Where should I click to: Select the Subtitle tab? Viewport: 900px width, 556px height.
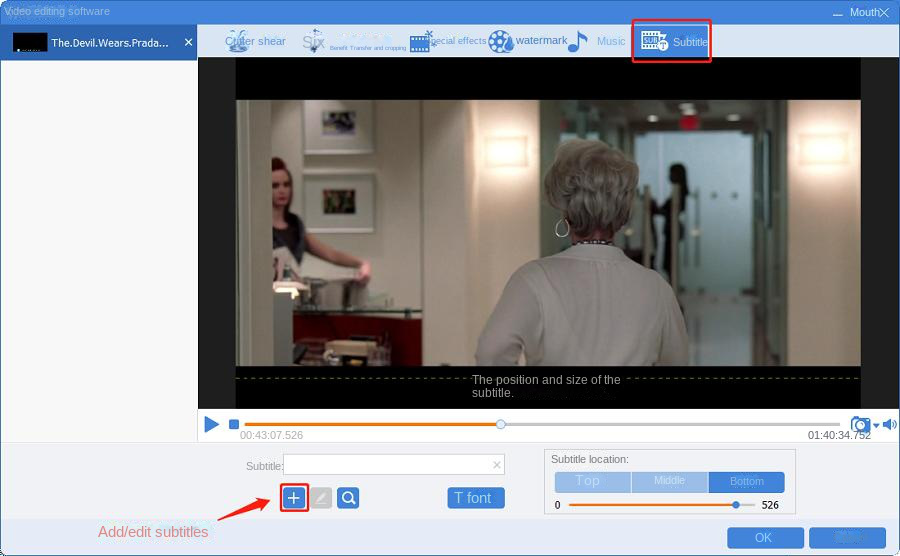(x=672, y=41)
